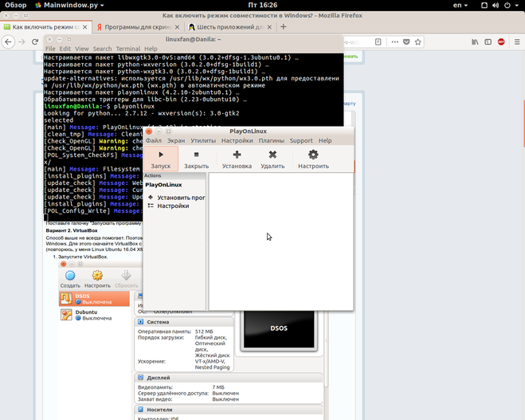Viewport: 525px width, 420px height.
Task: Click the power icon in top bar
Action: [x=507, y=5]
